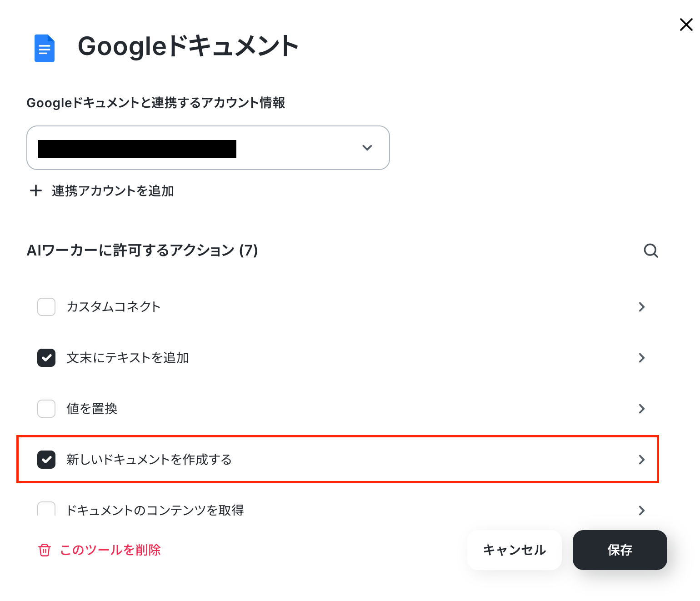Expand 新しいドキュメントを作成する chevron arrow
This screenshot has height=601, width=700.
coord(642,460)
